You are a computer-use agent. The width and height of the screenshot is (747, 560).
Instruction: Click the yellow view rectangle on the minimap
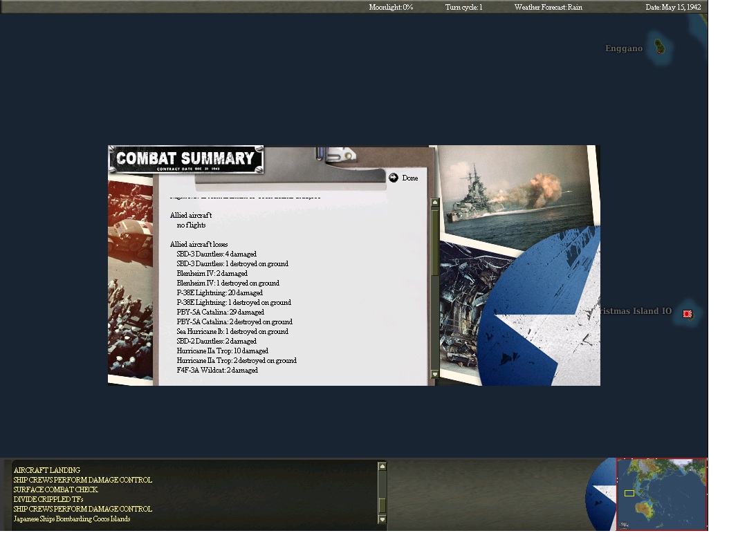click(x=629, y=494)
